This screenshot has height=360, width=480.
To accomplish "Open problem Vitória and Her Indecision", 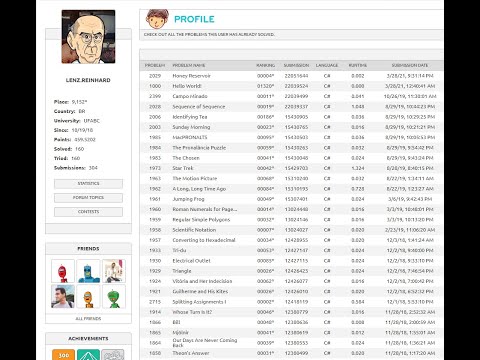I will tap(202, 281).
